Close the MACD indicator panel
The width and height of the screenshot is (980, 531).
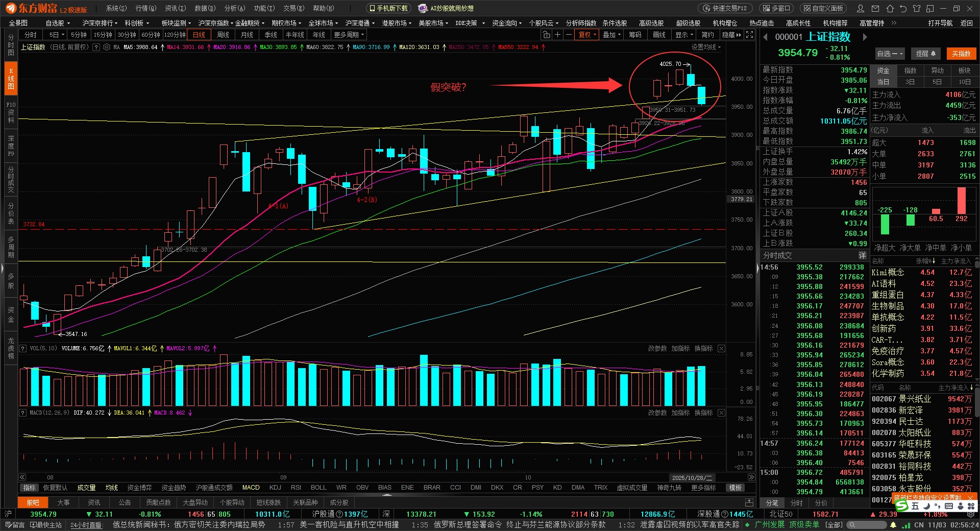point(721,413)
